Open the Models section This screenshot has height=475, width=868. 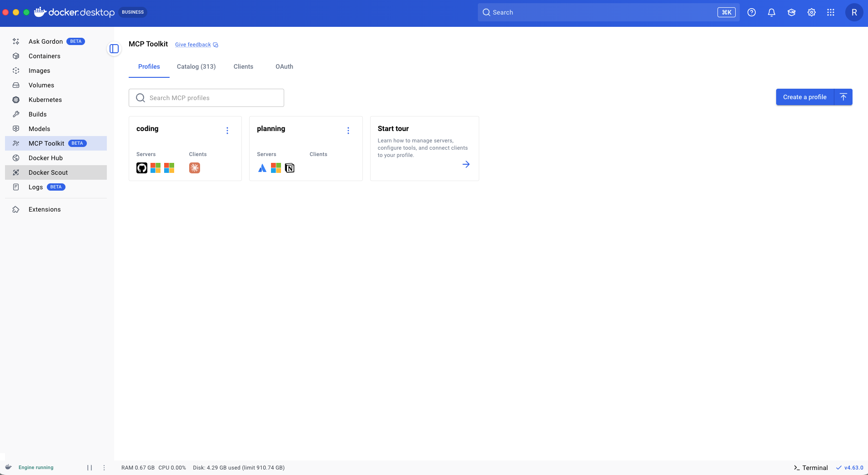[56, 129]
